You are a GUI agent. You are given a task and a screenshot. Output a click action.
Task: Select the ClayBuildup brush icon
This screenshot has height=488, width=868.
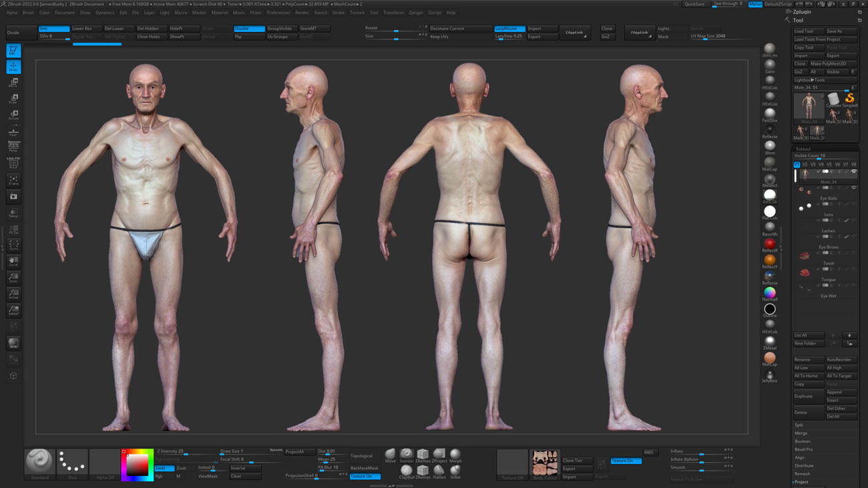pyautogui.click(x=407, y=471)
